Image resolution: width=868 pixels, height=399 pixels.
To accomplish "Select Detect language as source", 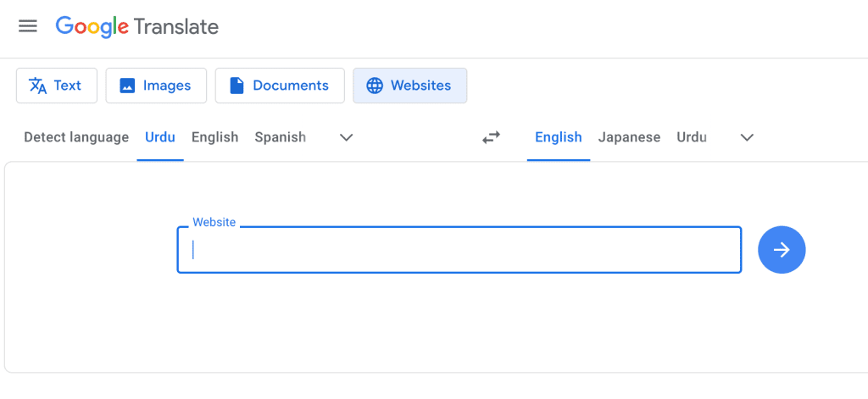I will 76,137.
